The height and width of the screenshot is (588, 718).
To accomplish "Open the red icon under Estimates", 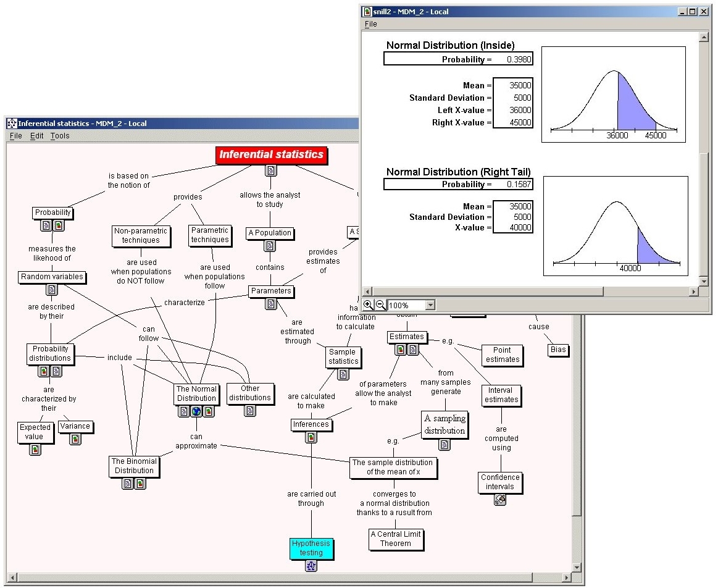I will [401, 350].
